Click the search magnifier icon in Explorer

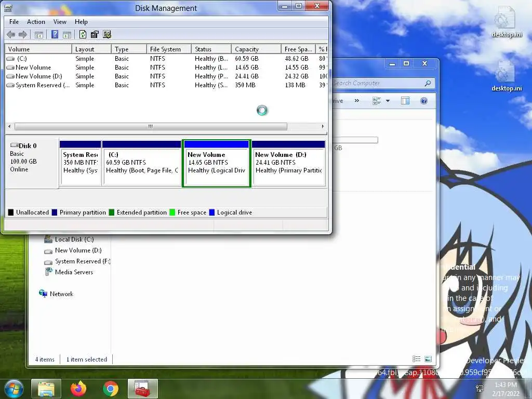pyautogui.click(x=428, y=83)
